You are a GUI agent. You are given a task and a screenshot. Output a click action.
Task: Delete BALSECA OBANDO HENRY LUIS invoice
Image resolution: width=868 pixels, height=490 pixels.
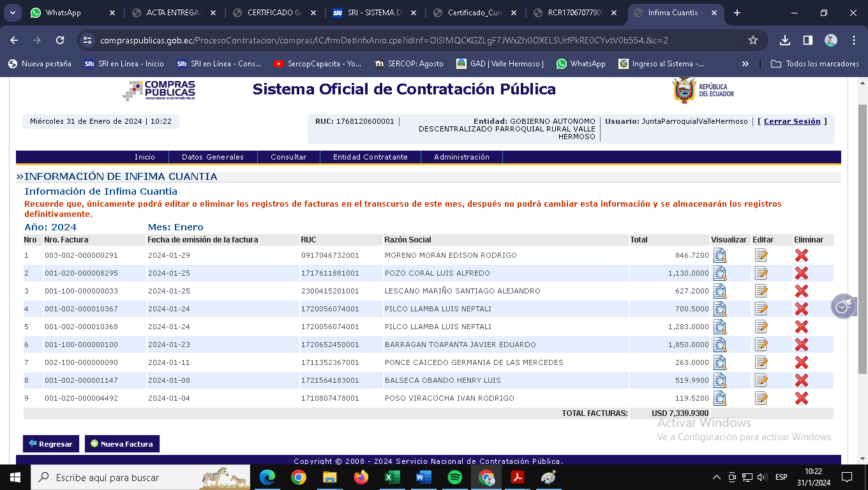(802, 380)
